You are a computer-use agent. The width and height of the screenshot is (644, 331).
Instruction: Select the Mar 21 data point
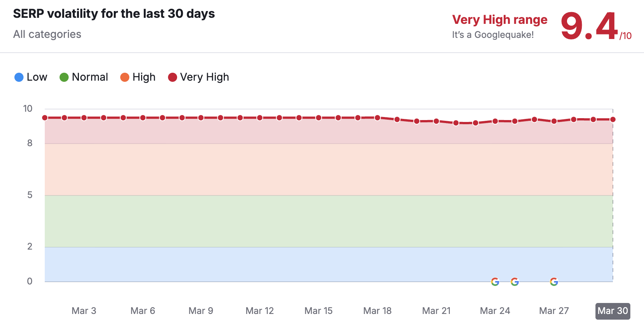[x=436, y=121]
